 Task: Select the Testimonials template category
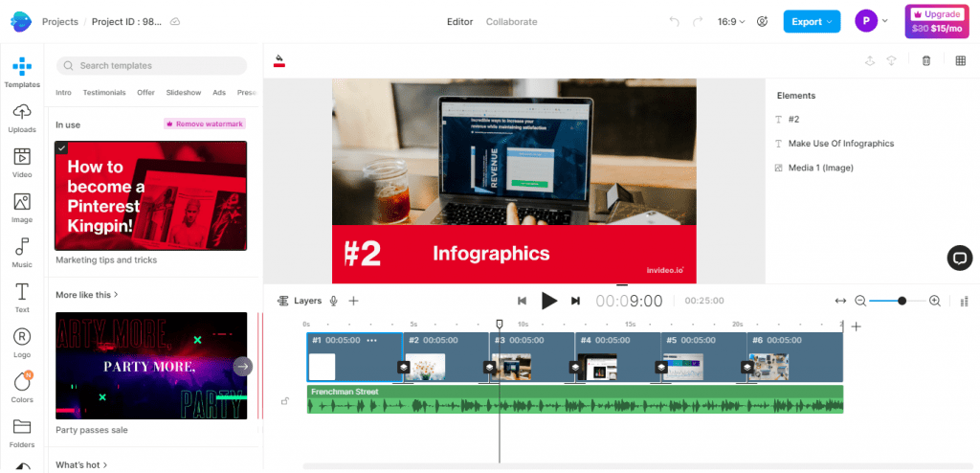click(x=104, y=93)
